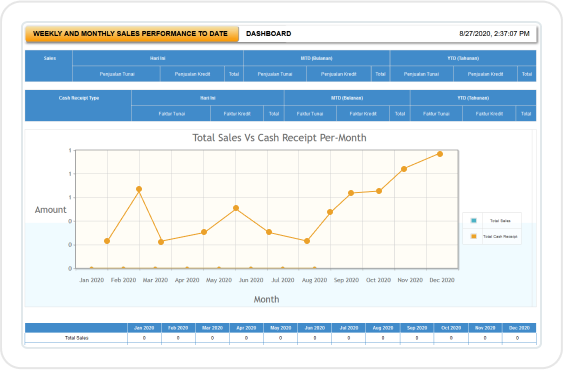Click 'Faktur Kredit' under Hari Ini
563x370 pixels.
click(x=237, y=114)
